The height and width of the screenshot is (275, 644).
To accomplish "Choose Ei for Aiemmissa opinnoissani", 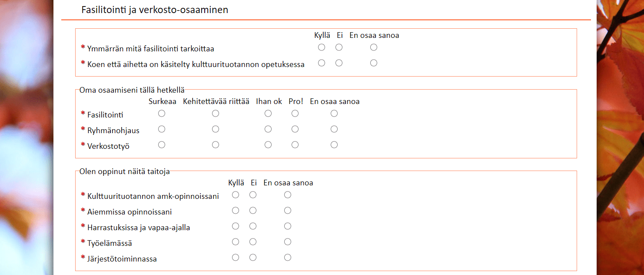I will point(253,211).
